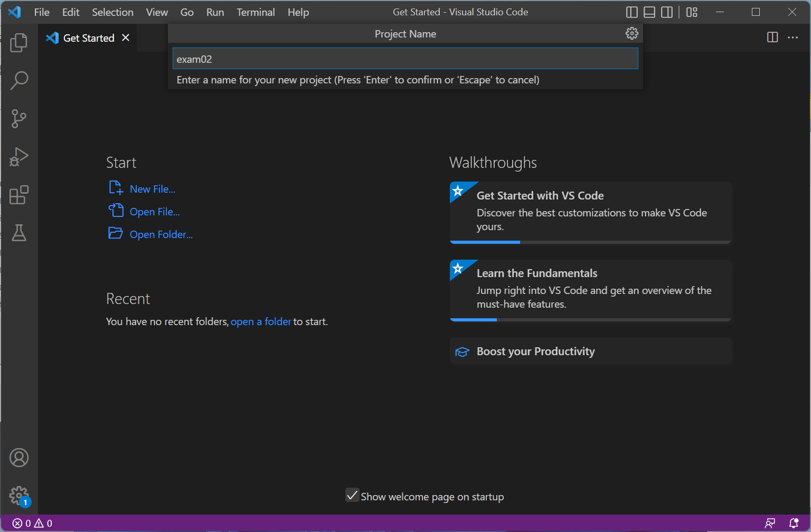Screen dimensions: 811x532
Task: Click the prompt hint text 'Enter a name for your new project'
Action: (x=254, y=80)
